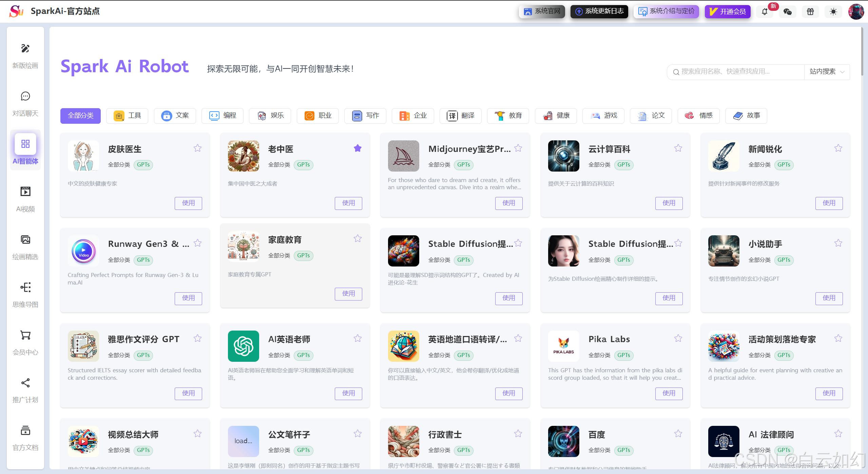Open the 会员中心 cart icon
The width and height of the screenshot is (868, 474).
tap(25, 335)
